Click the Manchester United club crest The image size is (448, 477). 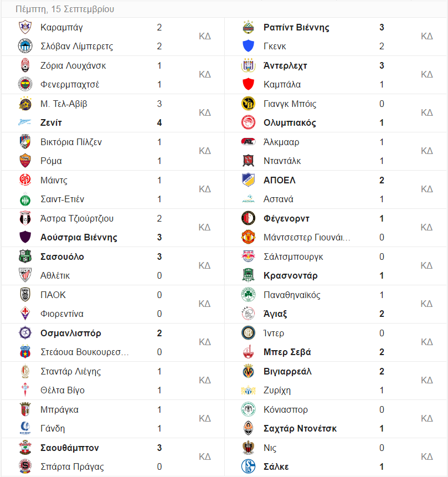(248, 237)
